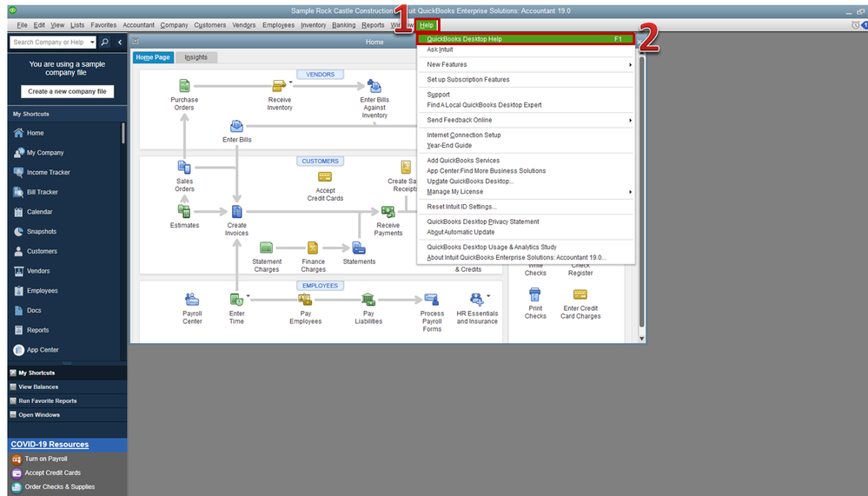Open the Enter Time dropdown arrow
This screenshot has width=868, height=496.
click(x=248, y=296)
